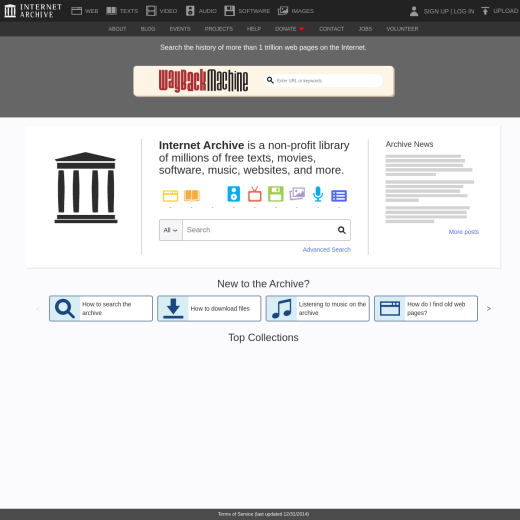The height and width of the screenshot is (520, 520).
Task: Open the Audio section in top bar
Action: 201,11
